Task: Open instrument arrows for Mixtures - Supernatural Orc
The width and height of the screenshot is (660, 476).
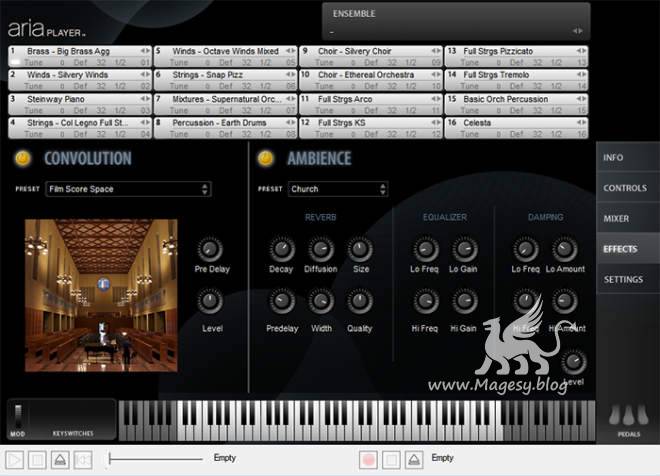Action: click(290, 99)
